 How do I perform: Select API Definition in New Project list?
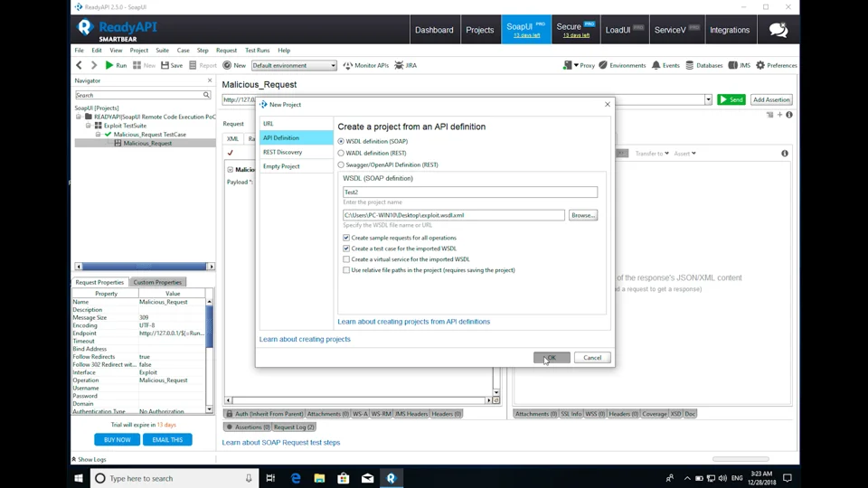coord(297,137)
